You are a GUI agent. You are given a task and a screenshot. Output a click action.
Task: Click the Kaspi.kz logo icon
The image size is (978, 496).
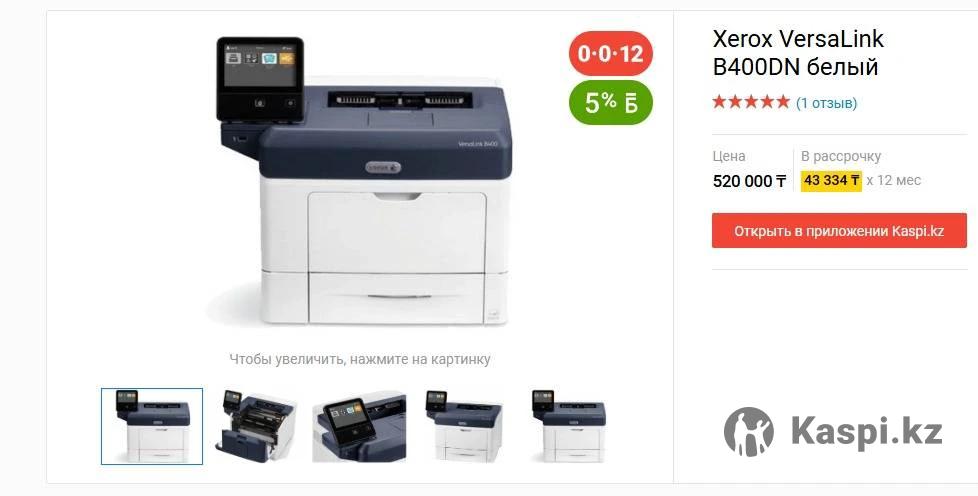tap(748, 432)
